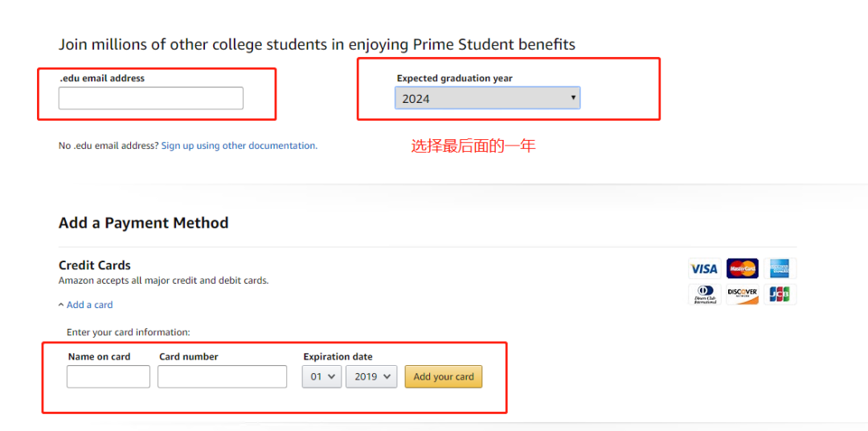Click the American Express card logo
The width and height of the screenshot is (868, 431).
click(x=779, y=269)
